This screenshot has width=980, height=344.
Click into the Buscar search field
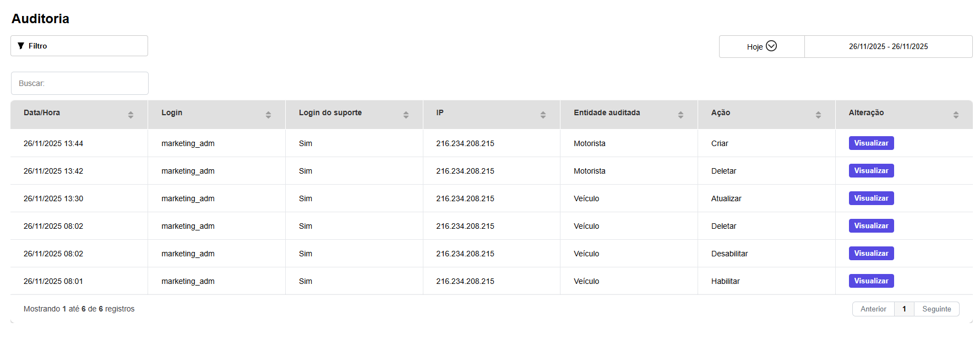click(80, 83)
